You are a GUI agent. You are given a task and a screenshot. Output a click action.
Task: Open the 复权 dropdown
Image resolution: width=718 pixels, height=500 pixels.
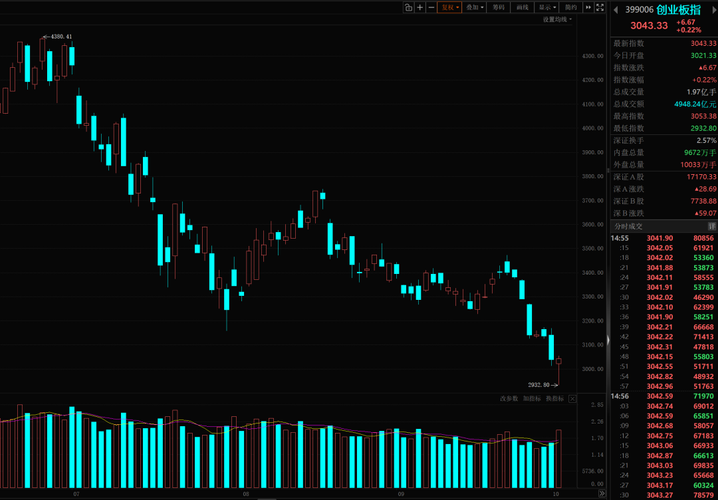[x=449, y=7]
